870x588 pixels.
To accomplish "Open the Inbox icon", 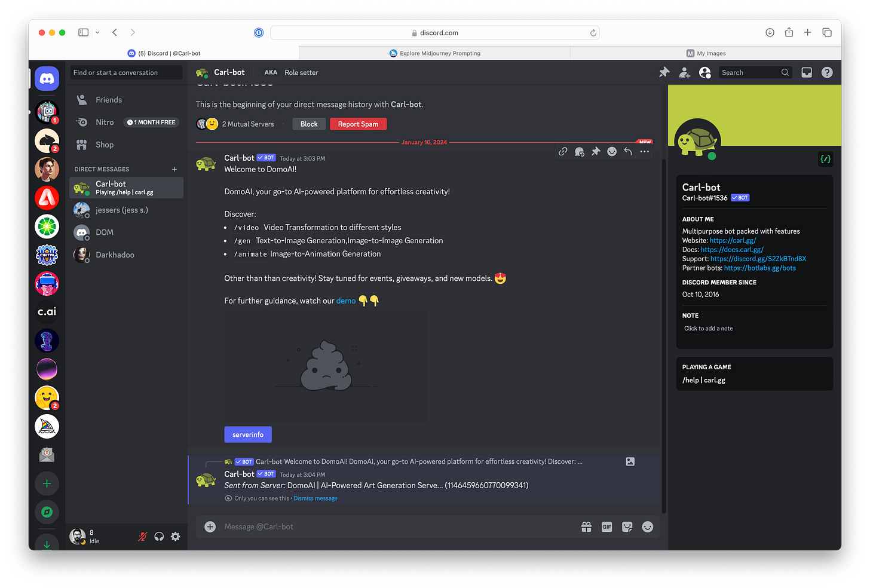I will tap(807, 72).
